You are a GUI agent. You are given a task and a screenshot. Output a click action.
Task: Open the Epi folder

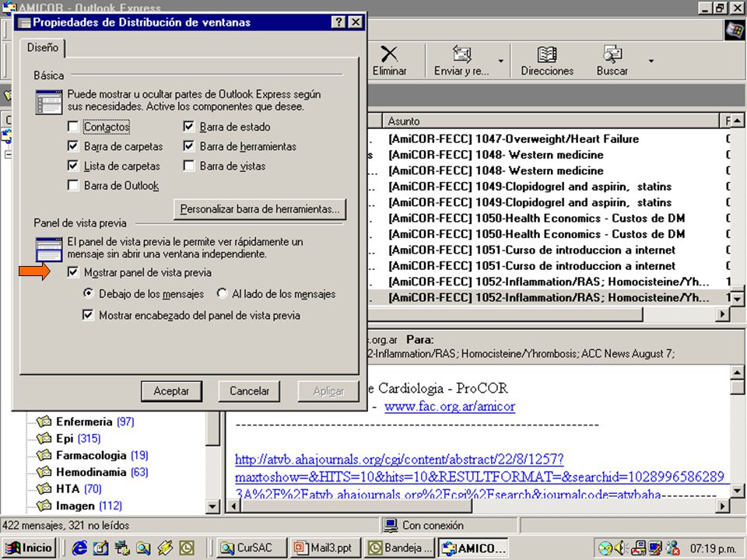click(x=65, y=438)
